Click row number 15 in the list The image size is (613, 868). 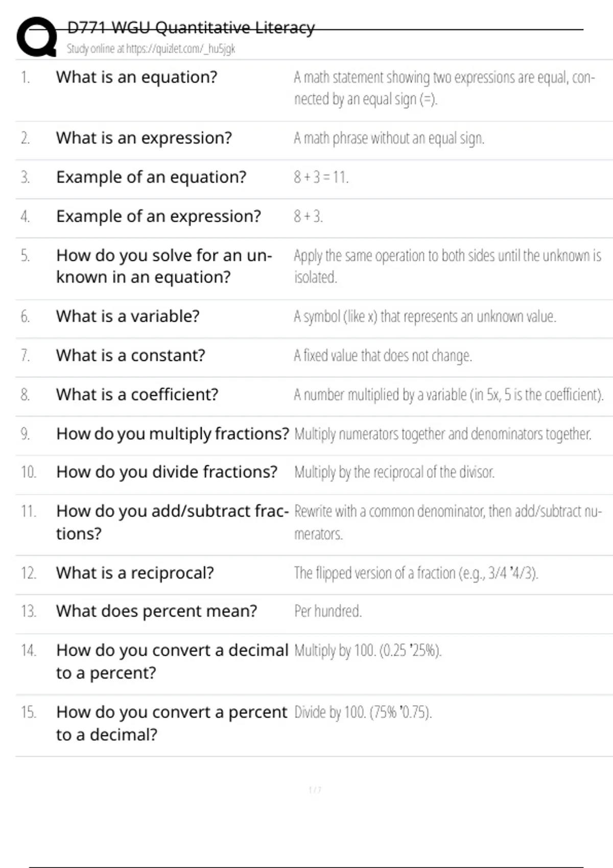[28, 712]
